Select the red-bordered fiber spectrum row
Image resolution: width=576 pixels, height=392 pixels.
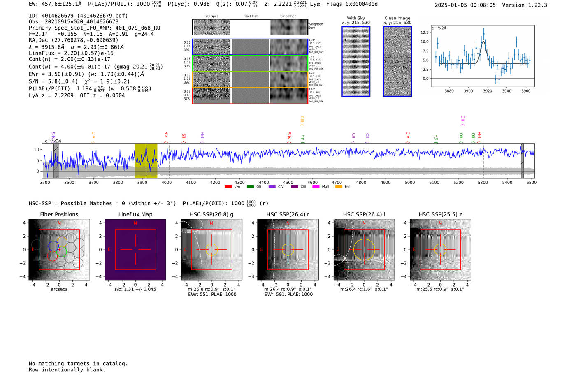point(250,95)
